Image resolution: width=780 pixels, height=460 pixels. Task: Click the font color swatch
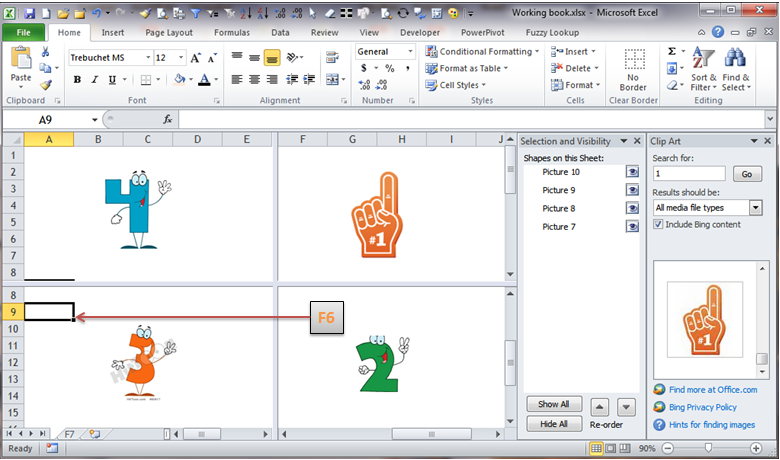204,80
